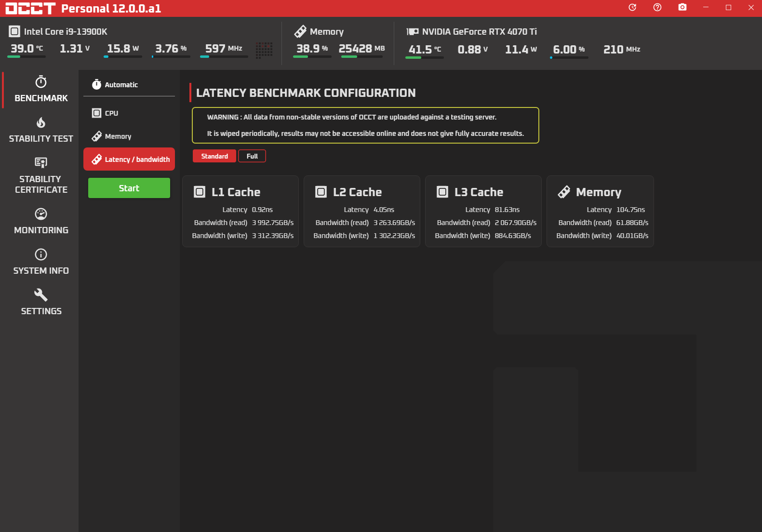Click the memory usage bar under 38.9 %
762x532 pixels.
click(x=312, y=57)
